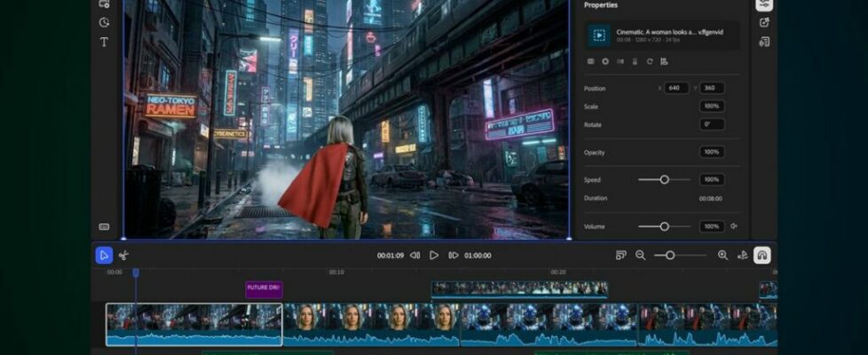Image resolution: width=868 pixels, height=355 pixels.
Task: Open the Text tool in left sidebar
Action: [x=104, y=42]
